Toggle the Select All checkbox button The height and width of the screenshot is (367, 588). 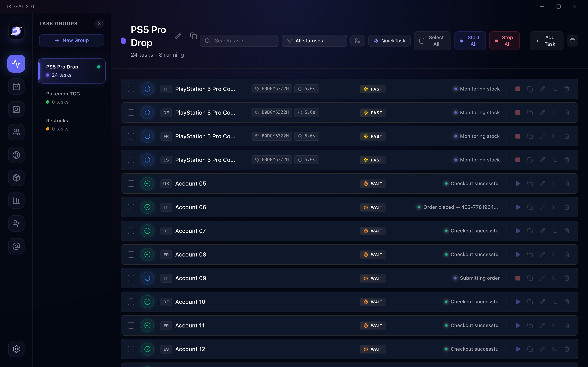(x=432, y=41)
